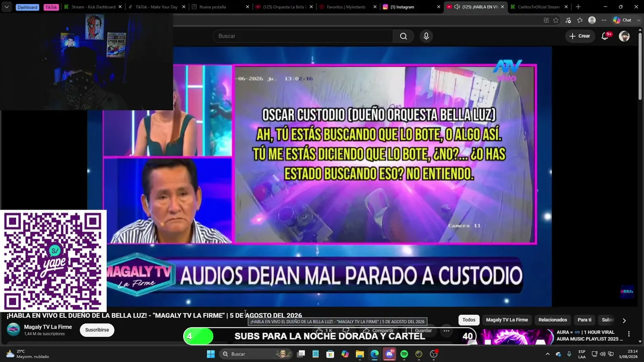Viewport: 644px width, 362px height.
Task: Select the Relacionados filter chip
Action: (552, 320)
